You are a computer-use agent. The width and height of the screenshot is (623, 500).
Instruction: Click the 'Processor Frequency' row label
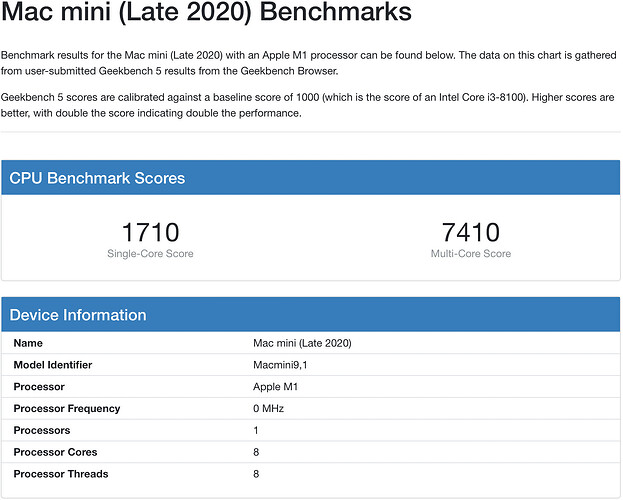pyautogui.click(x=67, y=409)
